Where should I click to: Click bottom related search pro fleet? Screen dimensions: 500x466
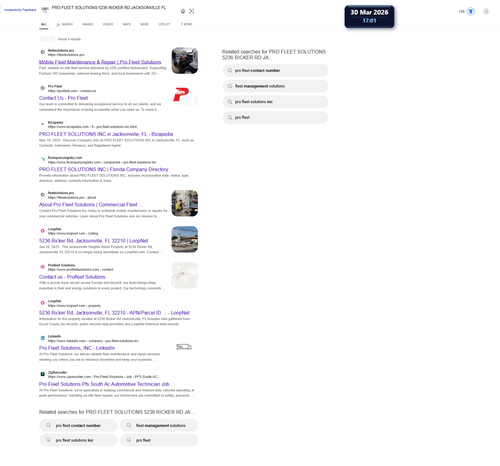click(159, 440)
